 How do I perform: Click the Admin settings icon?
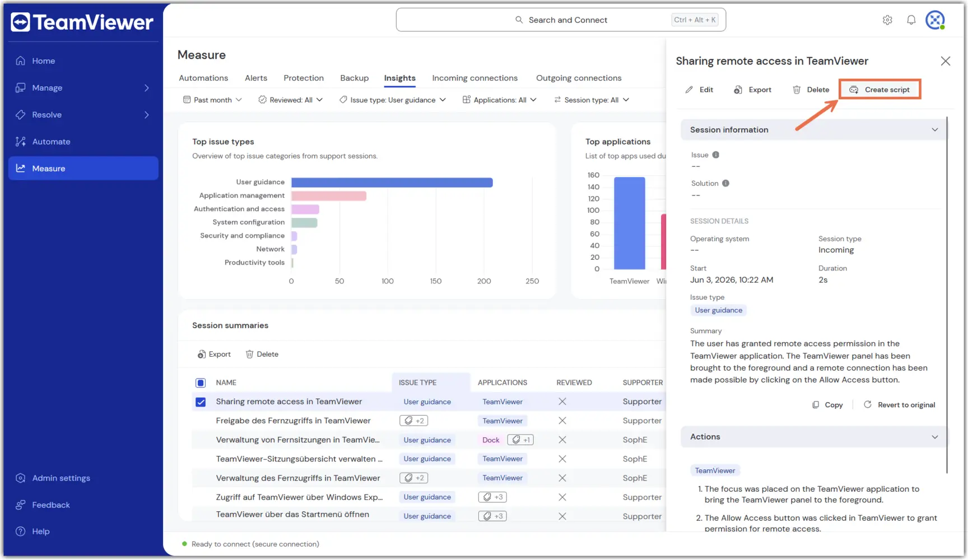tap(21, 478)
